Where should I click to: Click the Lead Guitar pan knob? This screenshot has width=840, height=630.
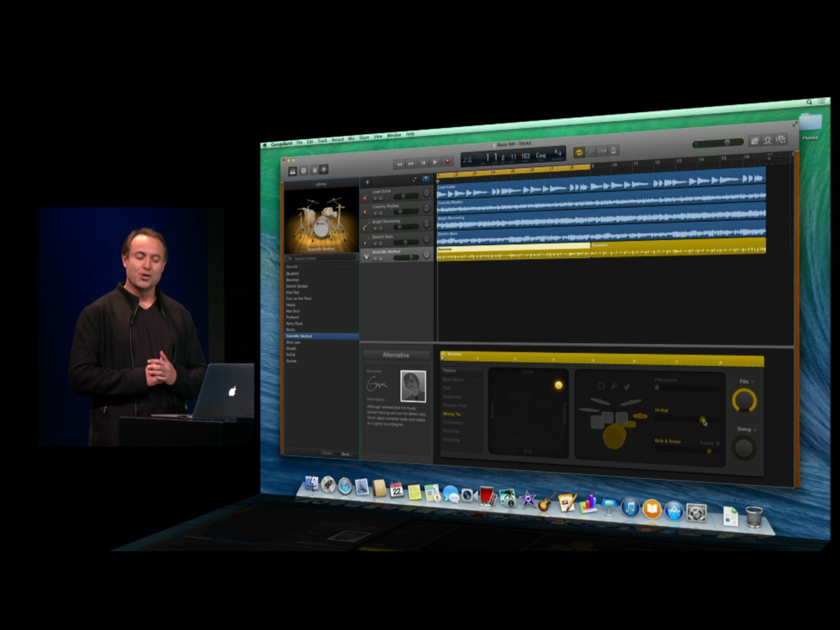(427, 193)
